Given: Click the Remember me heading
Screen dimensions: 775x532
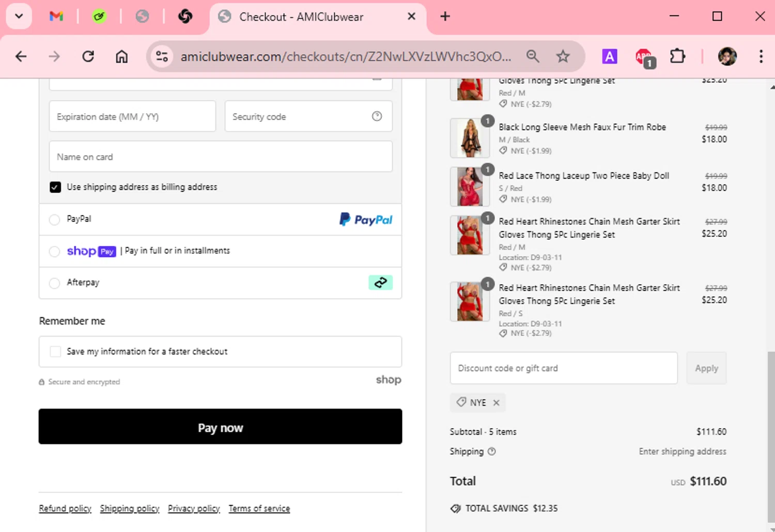Looking at the screenshot, I should [72, 321].
